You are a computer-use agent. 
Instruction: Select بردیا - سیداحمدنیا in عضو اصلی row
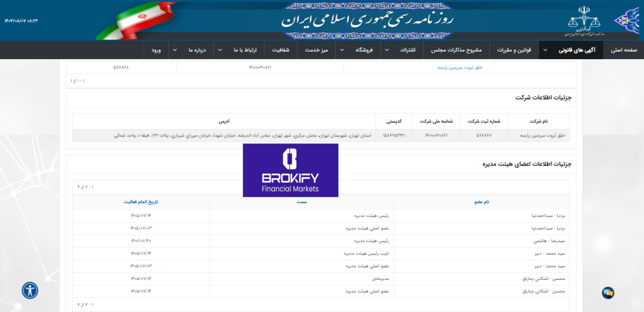[x=548, y=228]
